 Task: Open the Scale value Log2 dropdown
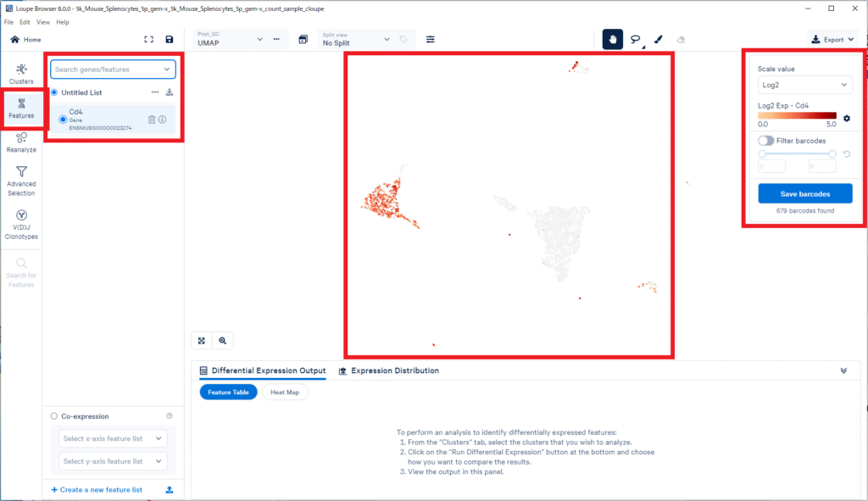click(804, 85)
